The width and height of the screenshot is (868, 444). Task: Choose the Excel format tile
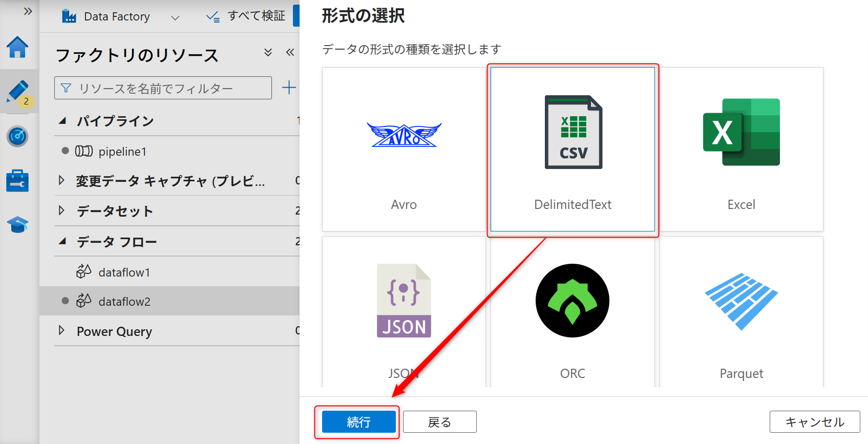click(741, 149)
